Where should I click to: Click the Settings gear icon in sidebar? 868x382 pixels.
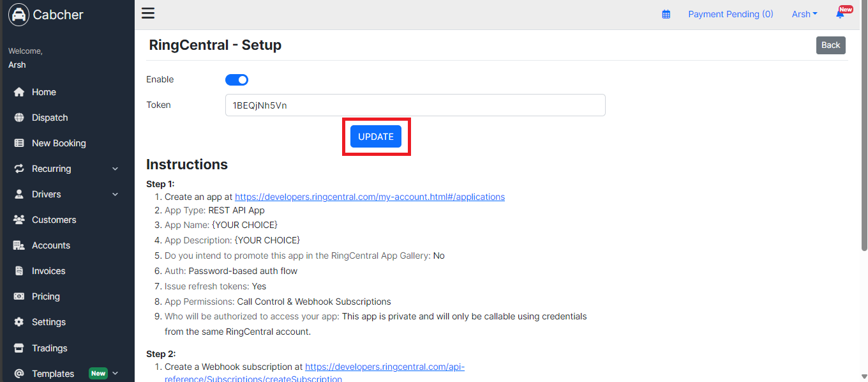[19, 322]
